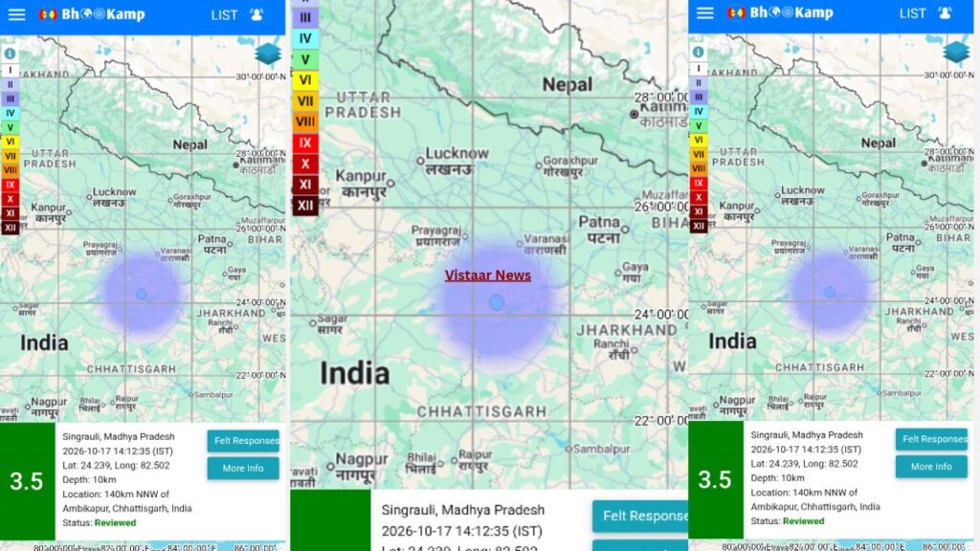980x551 pixels.
Task: Click intensity X swatch in middle legend
Action: (305, 164)
